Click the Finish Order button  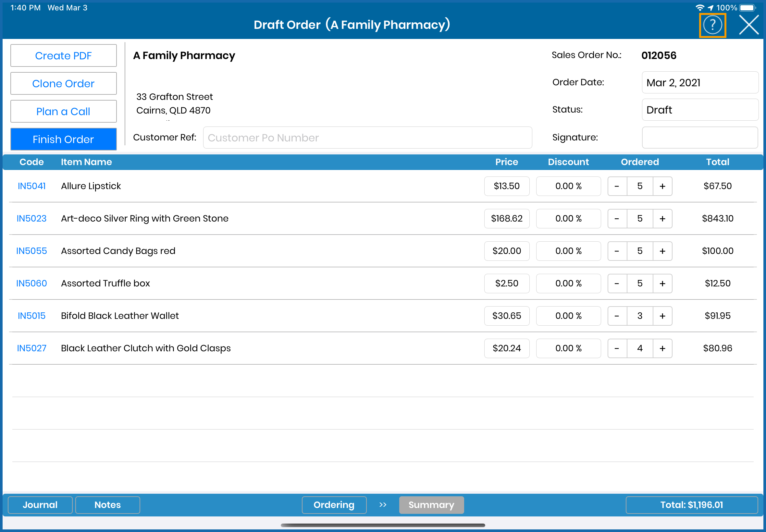pyautogui.click(x=63, y=139)
